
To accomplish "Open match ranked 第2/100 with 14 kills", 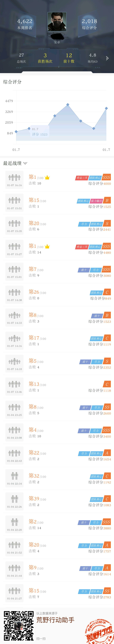I will pyautogui.click(x=57, y=524).
